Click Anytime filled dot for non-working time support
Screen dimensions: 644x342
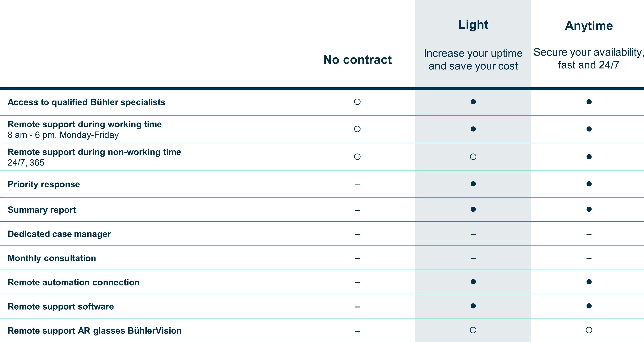(x=589, y=157)
